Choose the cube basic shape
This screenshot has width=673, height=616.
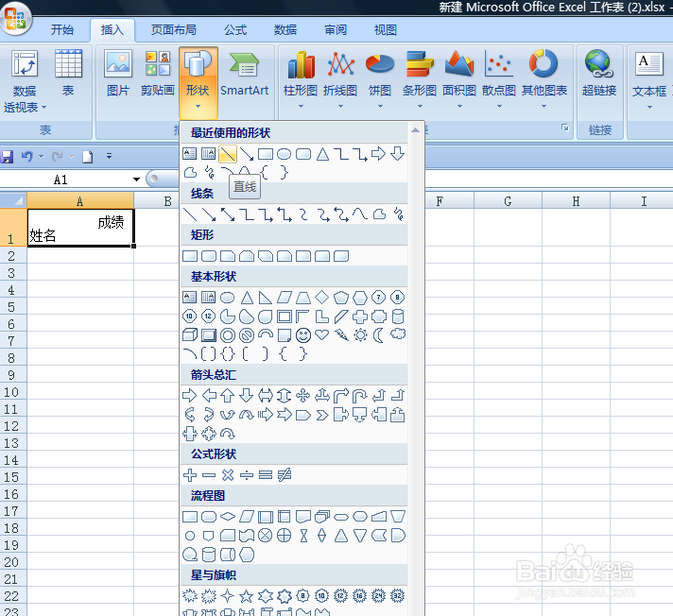click(x=190, y=335)
